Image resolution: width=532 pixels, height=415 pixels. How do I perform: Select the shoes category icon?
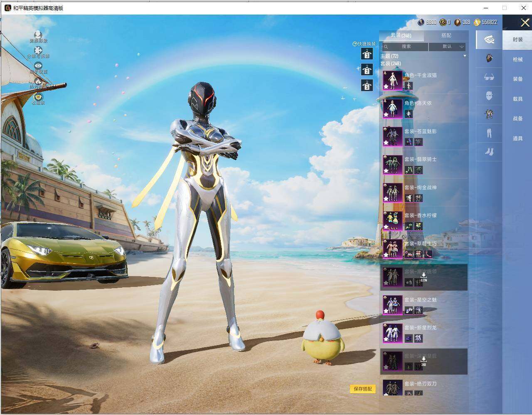click(x=489, y=151)
